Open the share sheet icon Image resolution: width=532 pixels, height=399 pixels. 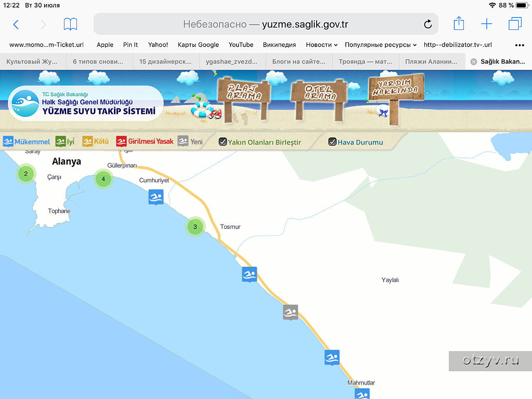pyautogui.click(x=459, y=23)
